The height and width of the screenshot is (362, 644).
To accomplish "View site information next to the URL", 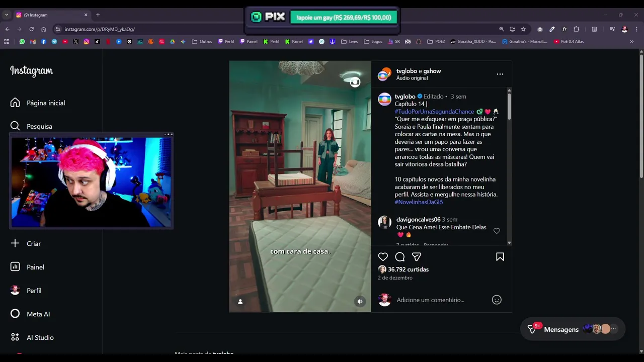I will (58, 29).
